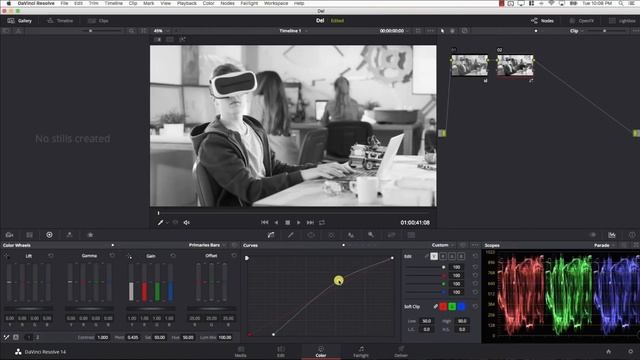
Task: Enable green Soft Clip channel
Action: click(x=452, y=306)
